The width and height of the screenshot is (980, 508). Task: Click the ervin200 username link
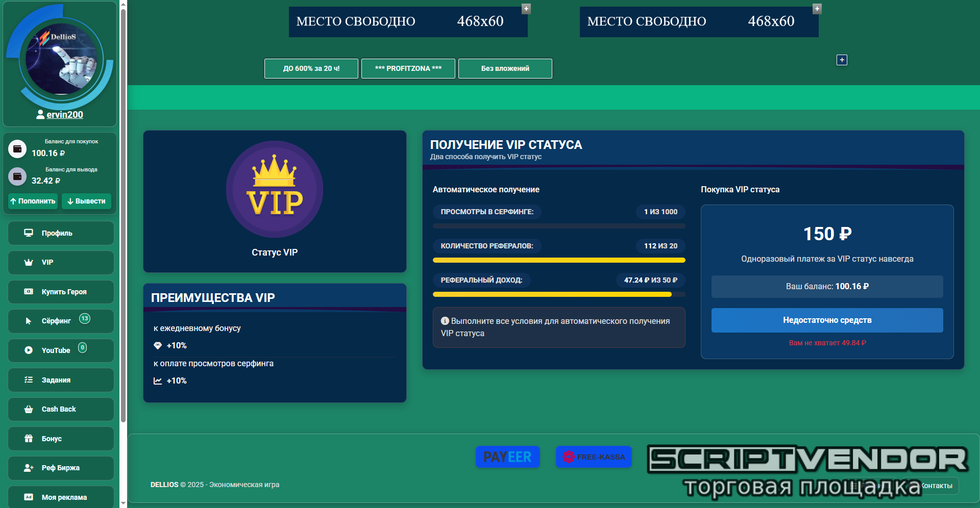pyautogui.click(x=64, y=115)
